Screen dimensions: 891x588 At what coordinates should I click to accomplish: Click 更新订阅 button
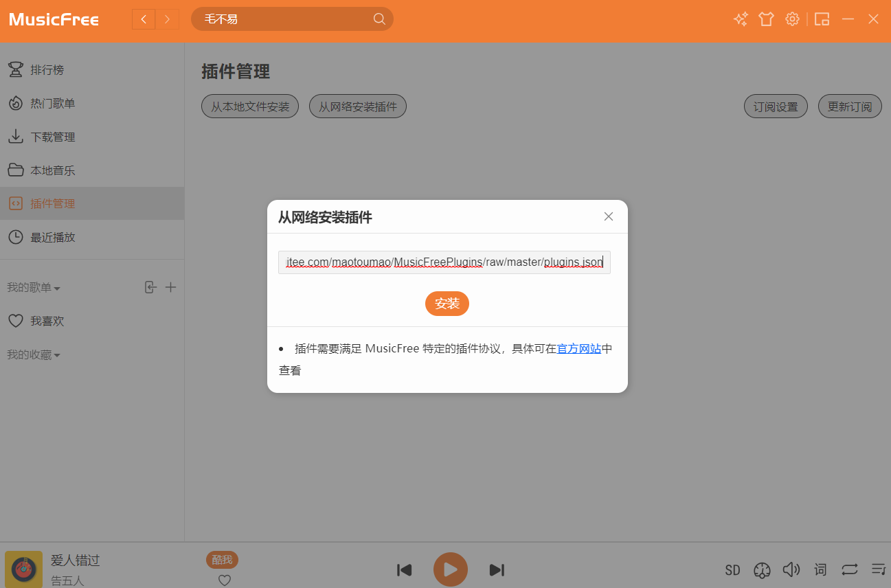pos(850,106)
